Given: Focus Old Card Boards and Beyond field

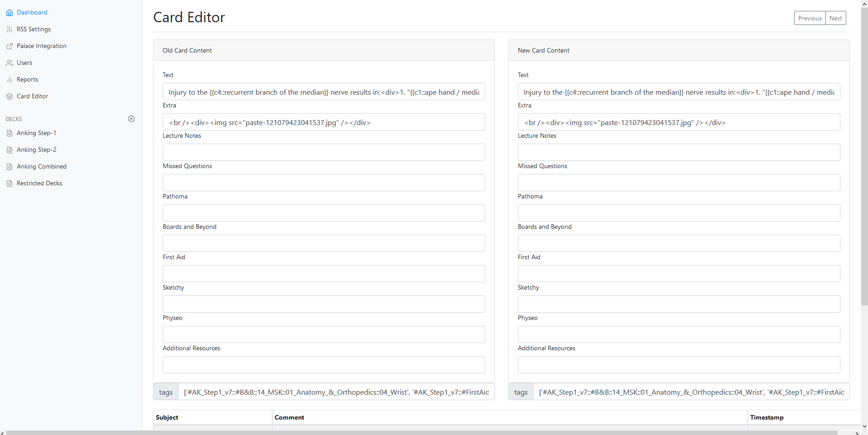Looking at the screenshot, I should pyautogui.click(x=323, y=244).
